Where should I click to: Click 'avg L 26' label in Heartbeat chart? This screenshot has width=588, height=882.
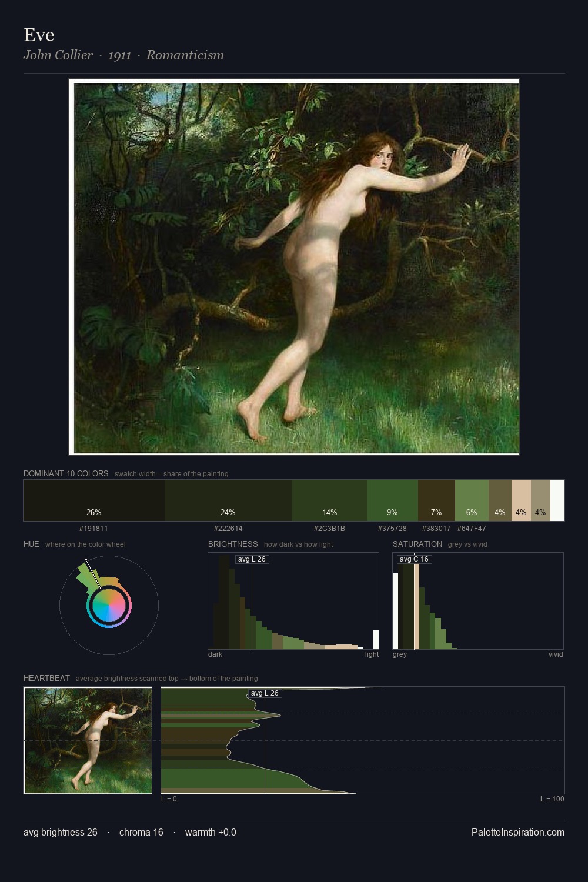(x=265, y=693)
